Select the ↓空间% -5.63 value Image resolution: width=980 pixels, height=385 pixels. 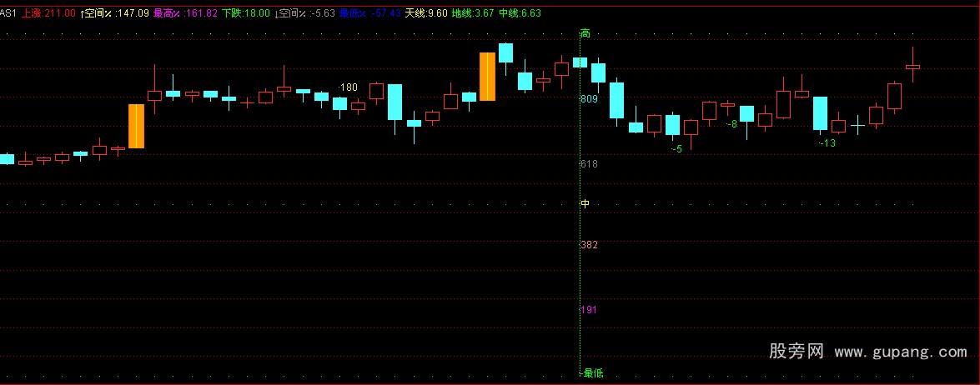(305, 13)
